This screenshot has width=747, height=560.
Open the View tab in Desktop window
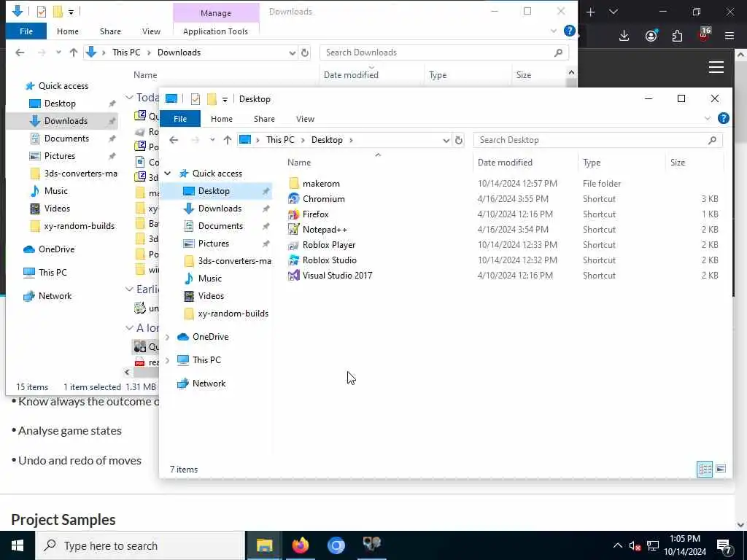click(305, 119)
